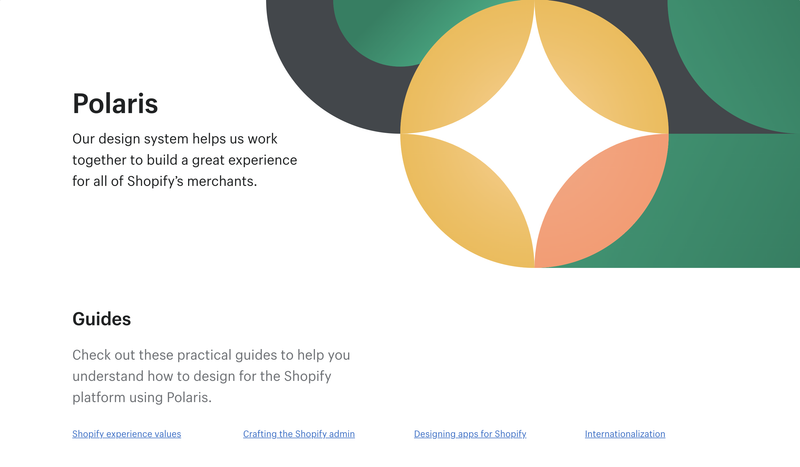Open the Shopify experience values link
Image resolution: width=800 pixels, height=467 pixels.
[127, 434]
